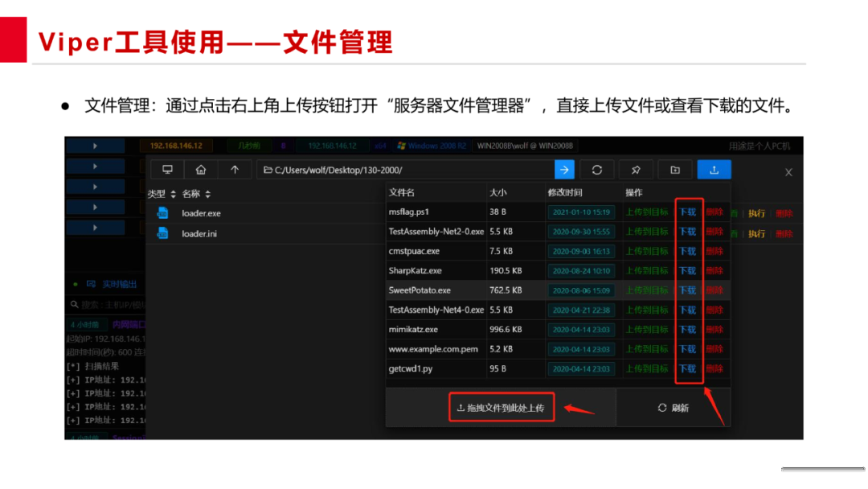Screen dimensions: 868x489
Task: Click the 文件名 column header
Action: point(401,193)
